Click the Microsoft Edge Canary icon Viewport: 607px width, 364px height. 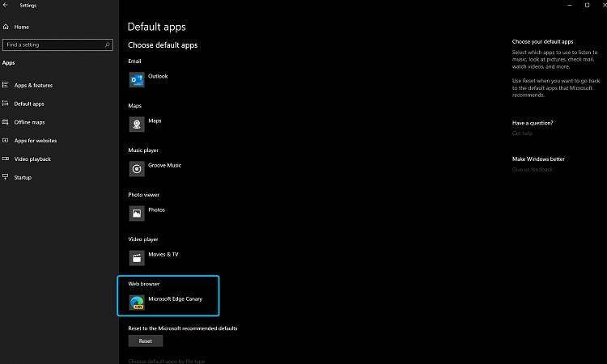pos(137,302)
